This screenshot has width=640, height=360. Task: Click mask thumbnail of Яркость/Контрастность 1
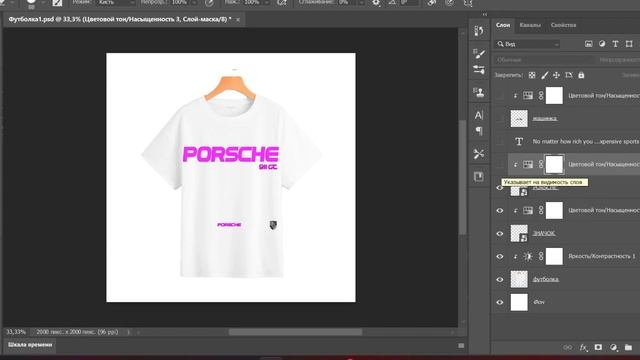(554, 256)
